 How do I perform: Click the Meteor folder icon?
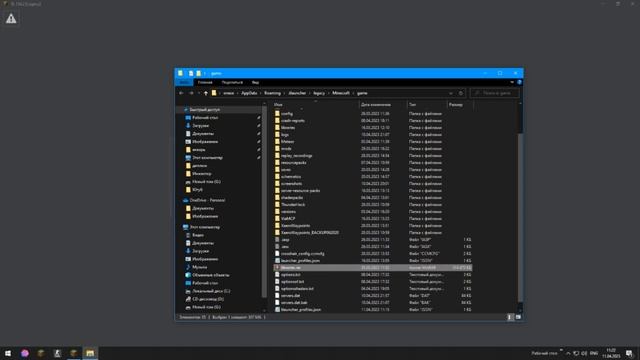[277, 142]
